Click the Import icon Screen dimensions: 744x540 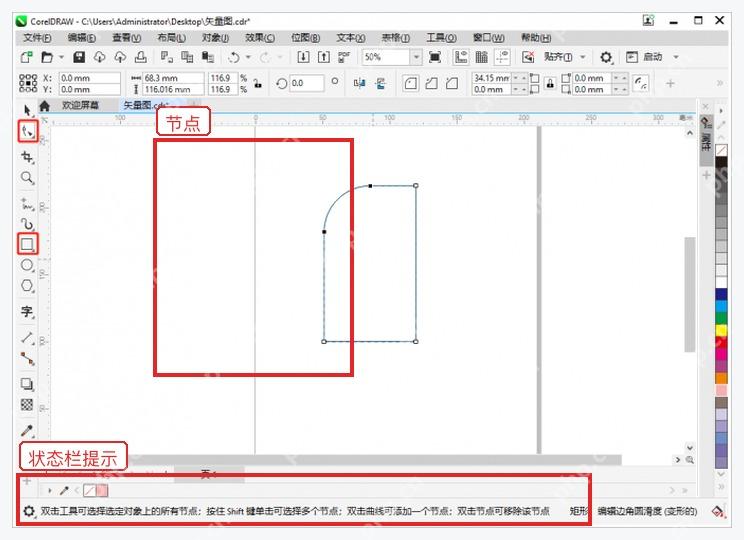click(303, 57)
